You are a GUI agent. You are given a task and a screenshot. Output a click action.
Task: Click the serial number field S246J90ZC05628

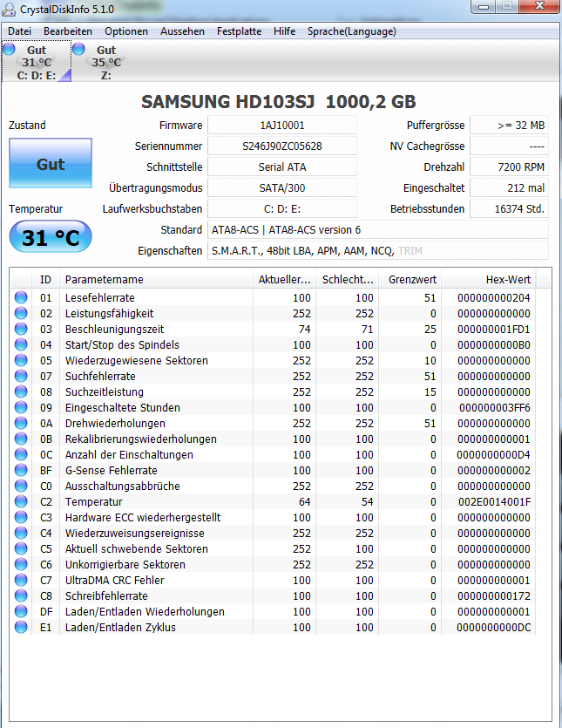[282, 146]
